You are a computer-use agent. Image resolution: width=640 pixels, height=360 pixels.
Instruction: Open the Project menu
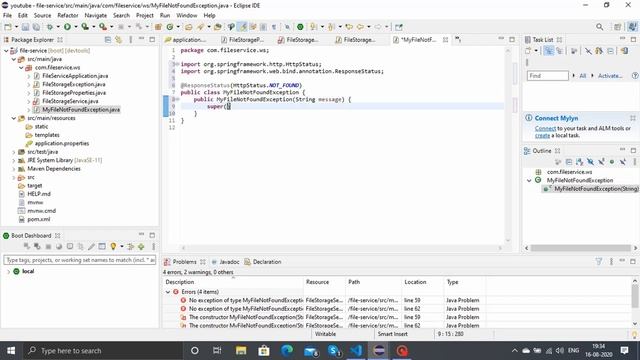click(144, 15)
